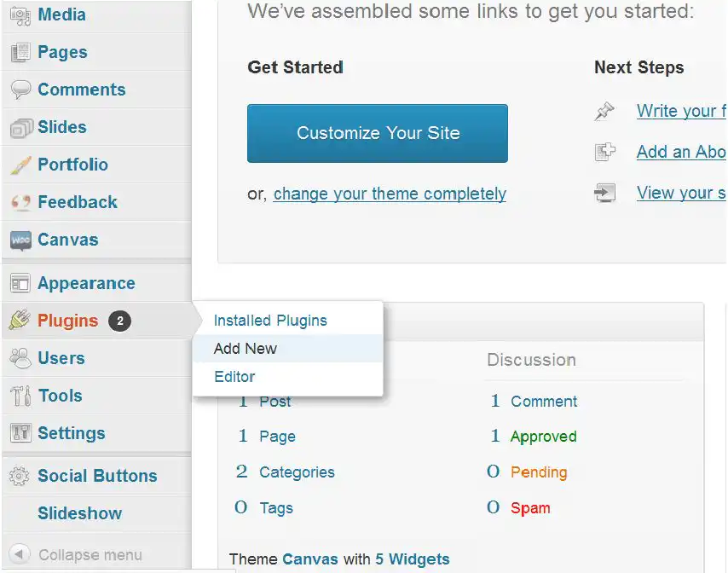728x573 pixels.
Task: Click the Canvas Woo icon
Action: 21,240
